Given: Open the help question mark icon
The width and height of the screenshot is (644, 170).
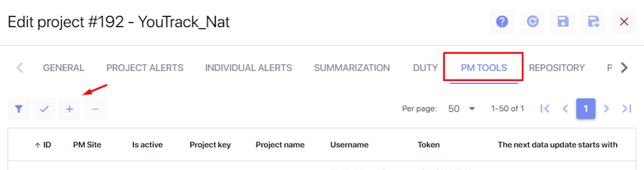Looking at the screenshot, I should [502, 22].
